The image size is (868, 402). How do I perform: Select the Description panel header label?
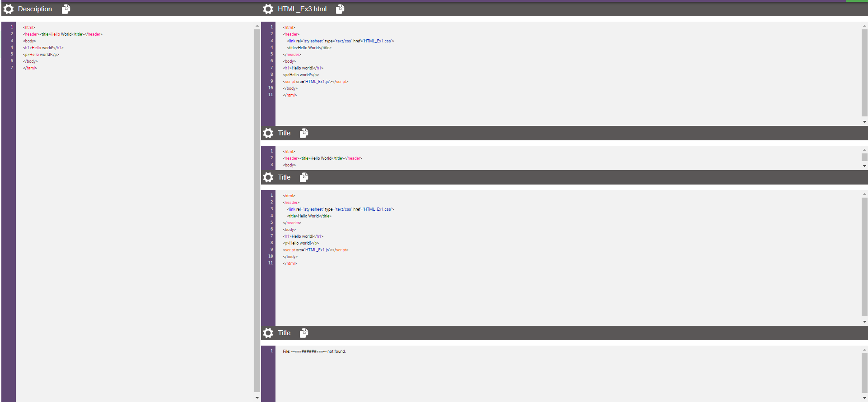pos(35,9)
